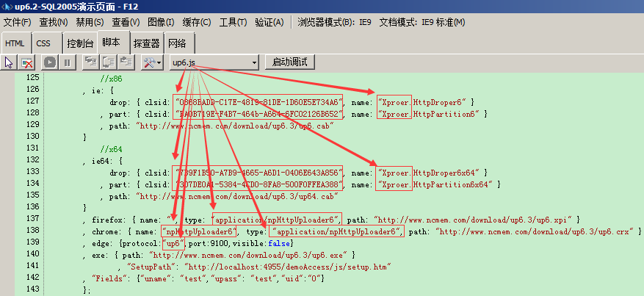The height and width of the screenshot is (296, 644).
Task: Select element by click arrow tool
Action: 9,62
